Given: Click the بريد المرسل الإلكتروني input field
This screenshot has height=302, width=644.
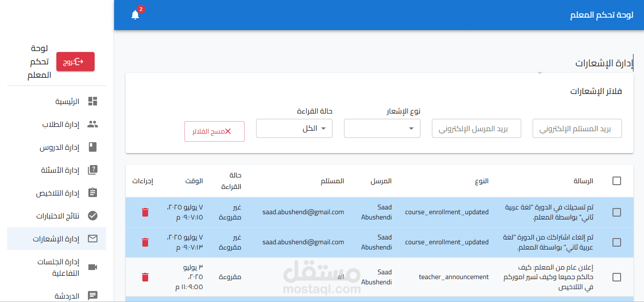Looking at the screenshot, I should [476, 128].
